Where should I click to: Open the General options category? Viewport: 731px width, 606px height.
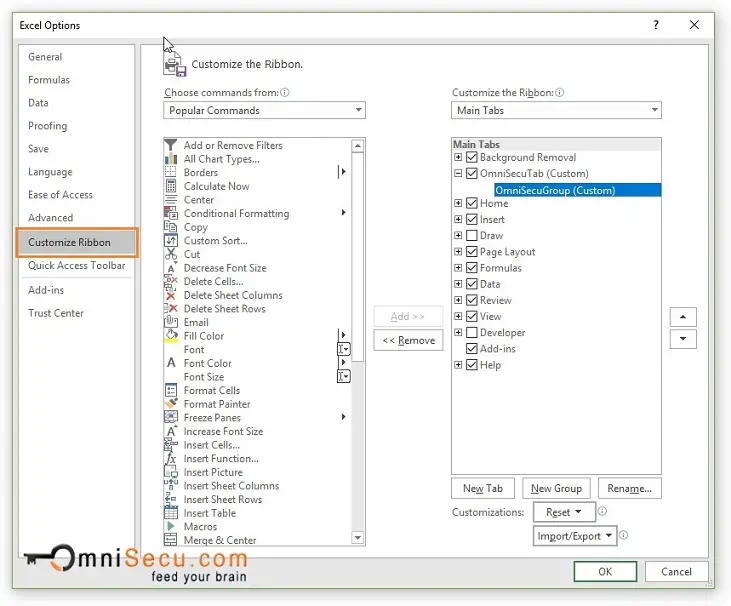pyautogui.click(x=45, y=57)
